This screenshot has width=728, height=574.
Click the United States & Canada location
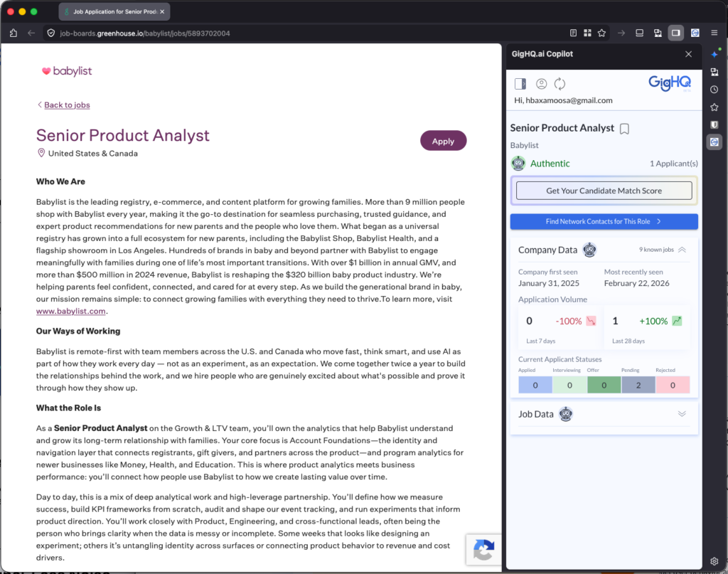pos(93,153)
